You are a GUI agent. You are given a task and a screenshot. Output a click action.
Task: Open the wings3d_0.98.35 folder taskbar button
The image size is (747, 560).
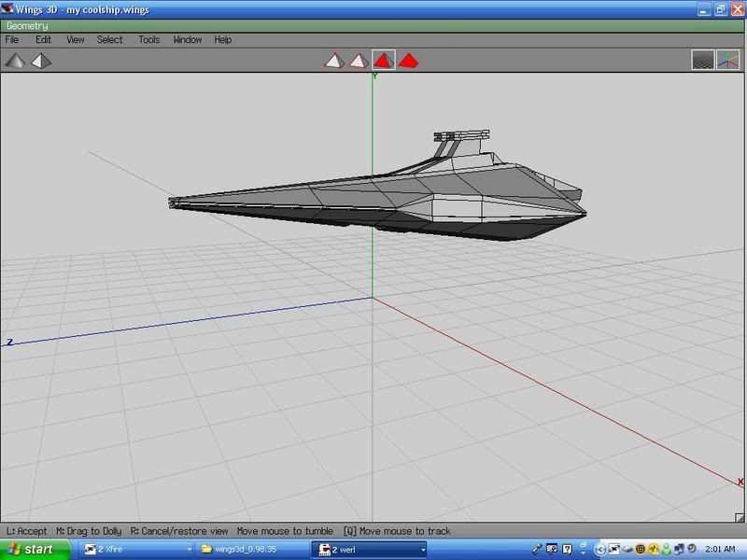tap(252, 550)
